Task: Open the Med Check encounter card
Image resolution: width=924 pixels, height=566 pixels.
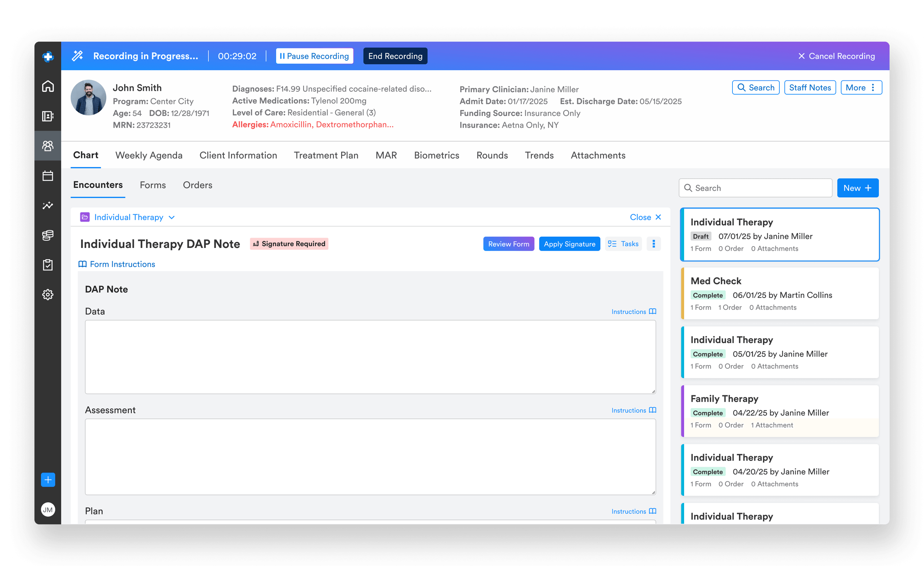Action: (780, 293)
